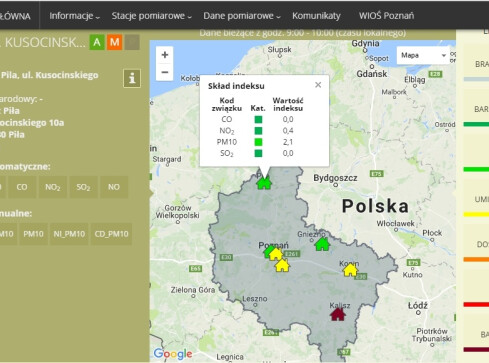Select the green A automatic station badge
Image resolution: width=489 pixels, height=363 pixels.
pos(97,42)
